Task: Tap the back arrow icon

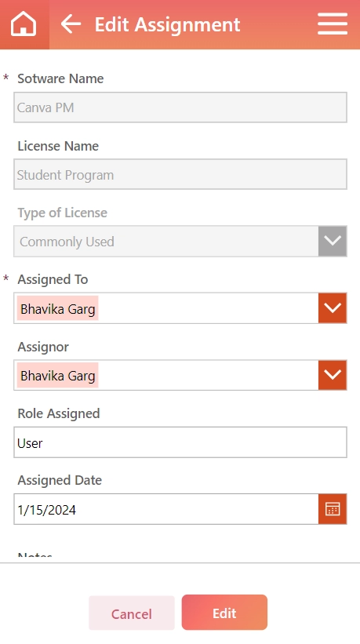Action: 71,24
